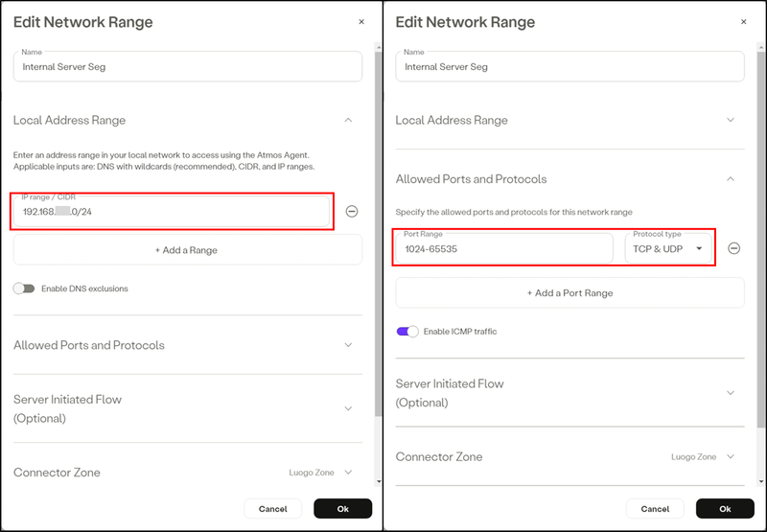
Task: Open the Protocol type TCP & UDP dropdown
Action: coord(667,248)
